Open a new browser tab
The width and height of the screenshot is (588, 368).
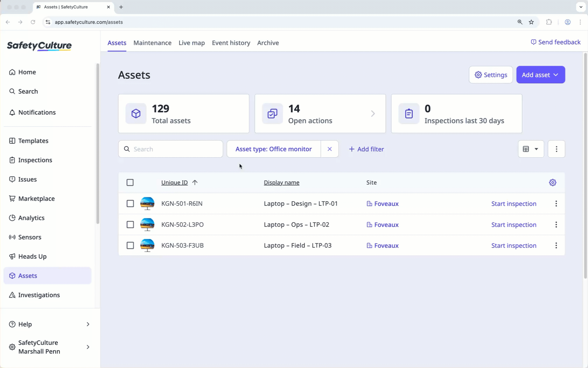pos(121,7)
